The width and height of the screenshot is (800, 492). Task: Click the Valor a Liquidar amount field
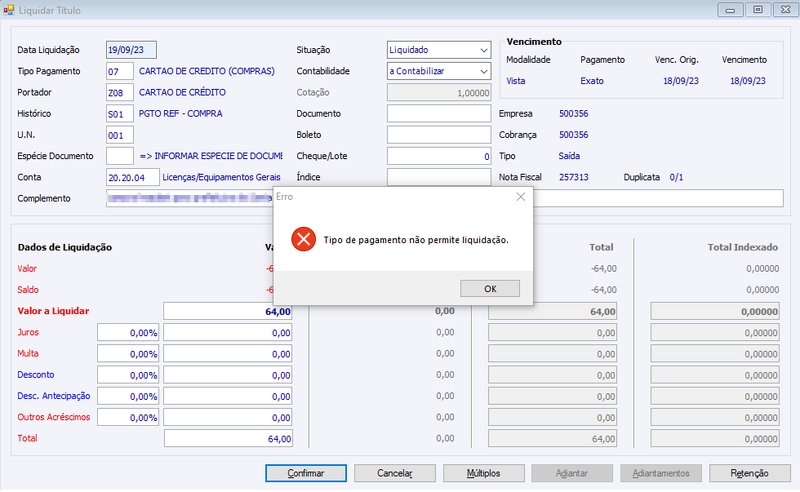[x=228, y=311]
